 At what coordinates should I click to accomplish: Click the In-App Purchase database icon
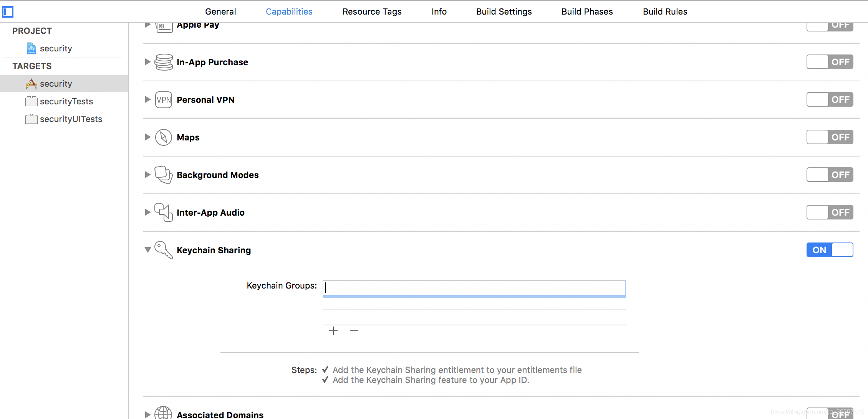point(163,62)
